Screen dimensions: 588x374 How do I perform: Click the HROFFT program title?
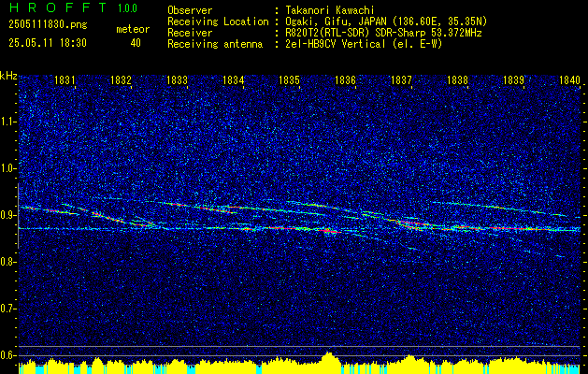point(58,7)
